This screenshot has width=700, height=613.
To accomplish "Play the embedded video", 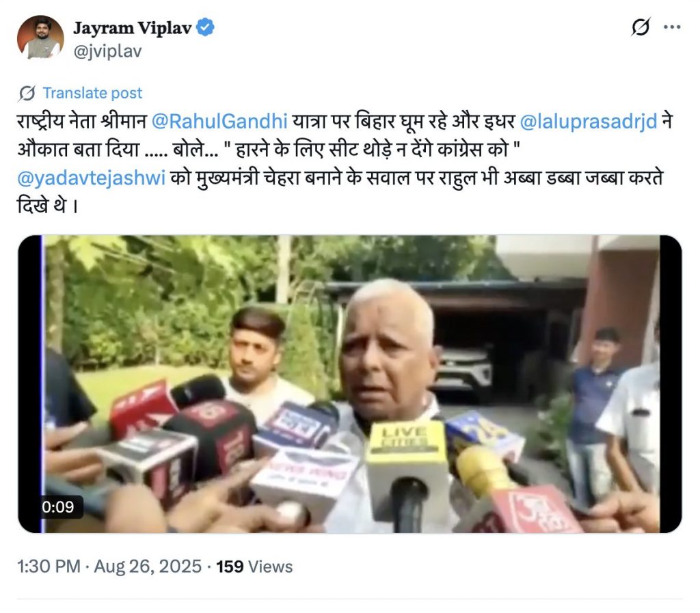I will (x=349, y=383).
